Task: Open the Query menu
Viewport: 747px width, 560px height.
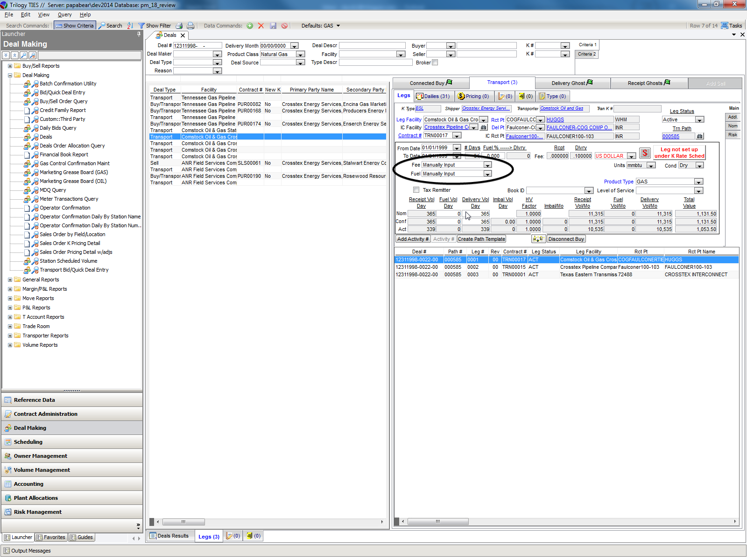Action: coord(64,14)
